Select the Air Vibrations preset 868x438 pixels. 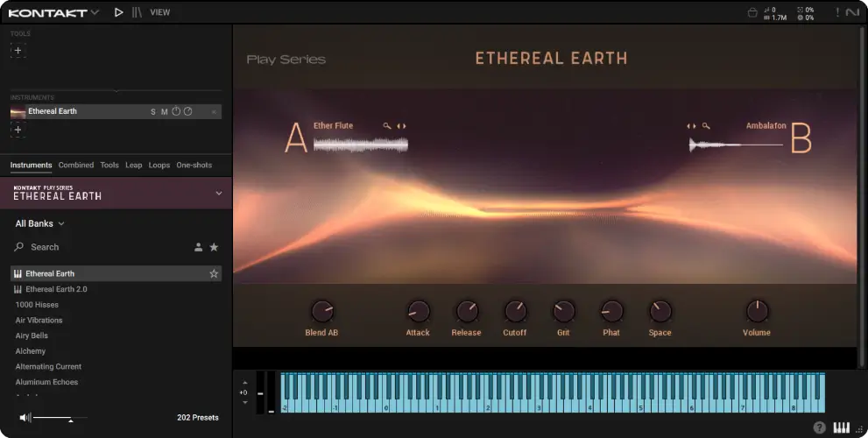click(39, 320)
